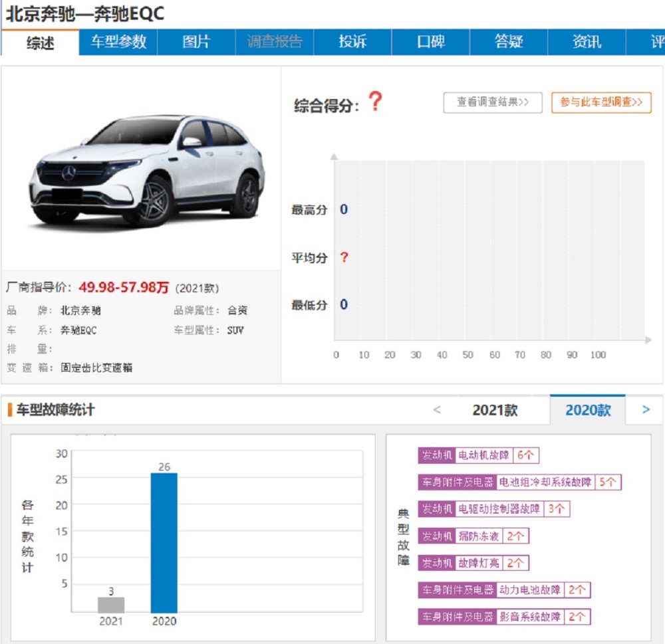
Task: Click the blue 2020 bar in chart
Action: (164, 543)
